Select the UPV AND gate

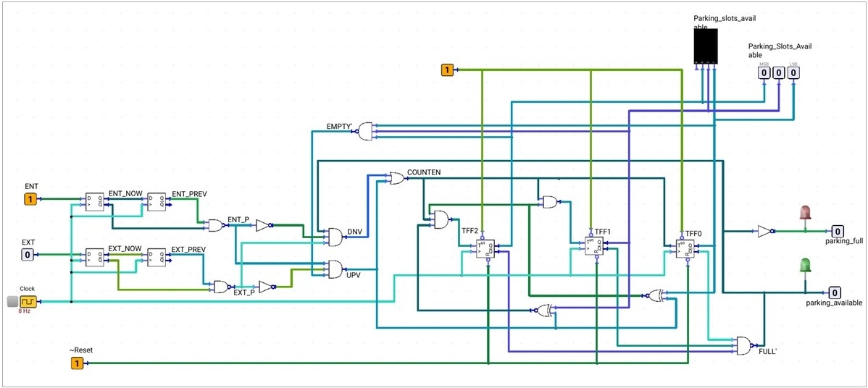pos(335,269)
